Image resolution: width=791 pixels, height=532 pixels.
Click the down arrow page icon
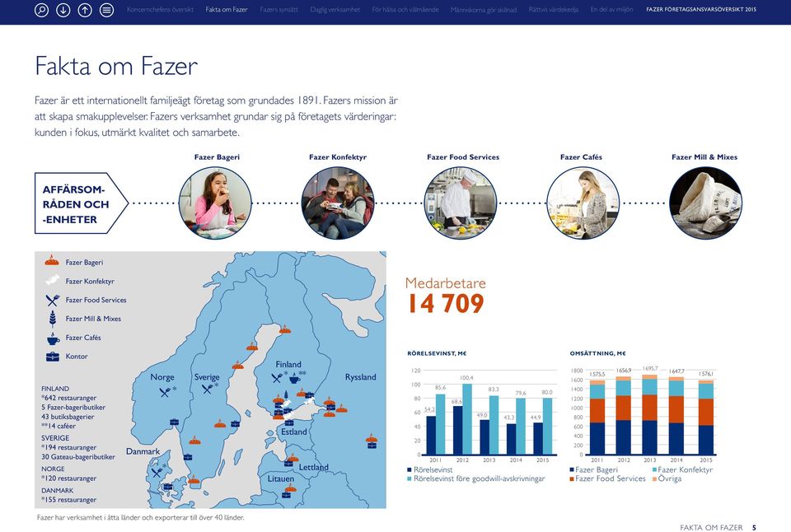63,10
